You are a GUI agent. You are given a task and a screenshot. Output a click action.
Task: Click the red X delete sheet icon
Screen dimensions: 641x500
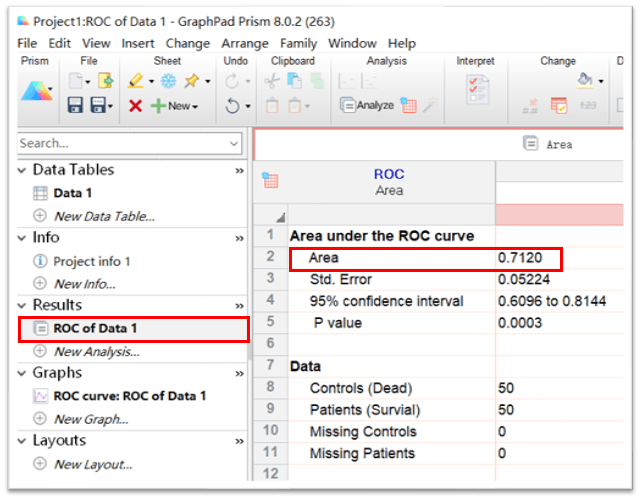[x=135, y=105]
